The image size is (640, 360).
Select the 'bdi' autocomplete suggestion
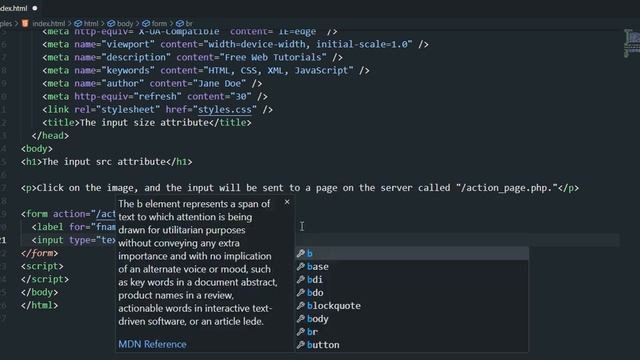[x=412, y=280]
